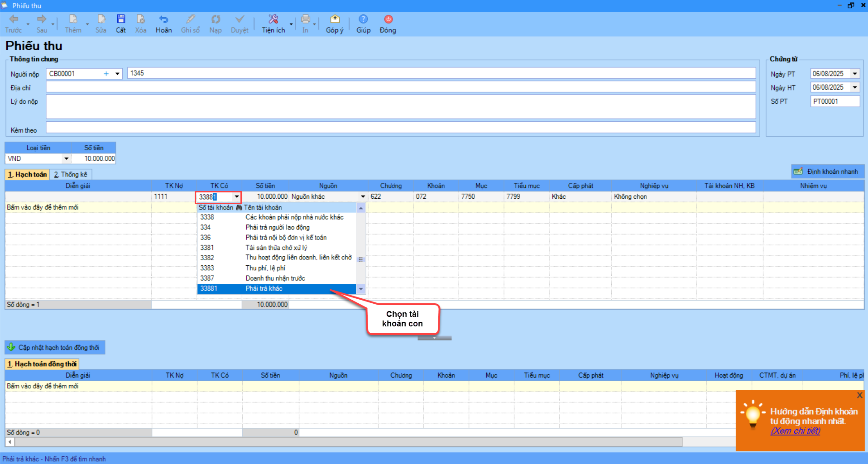Click Bấm vào đây để thêm mới in Hạch toán grid
The image size is (868, 464).
43,207
